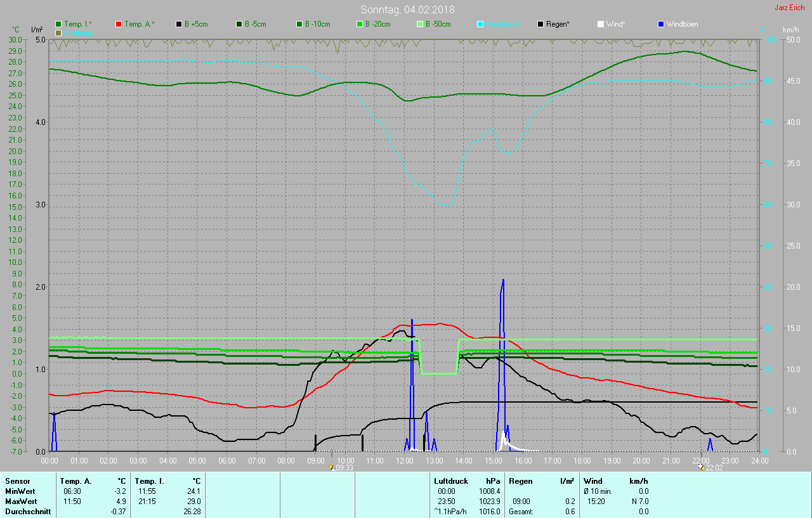Click the blue Windböen legend square
The height and width of the screenshot is (518, 812).
[661, 24]
